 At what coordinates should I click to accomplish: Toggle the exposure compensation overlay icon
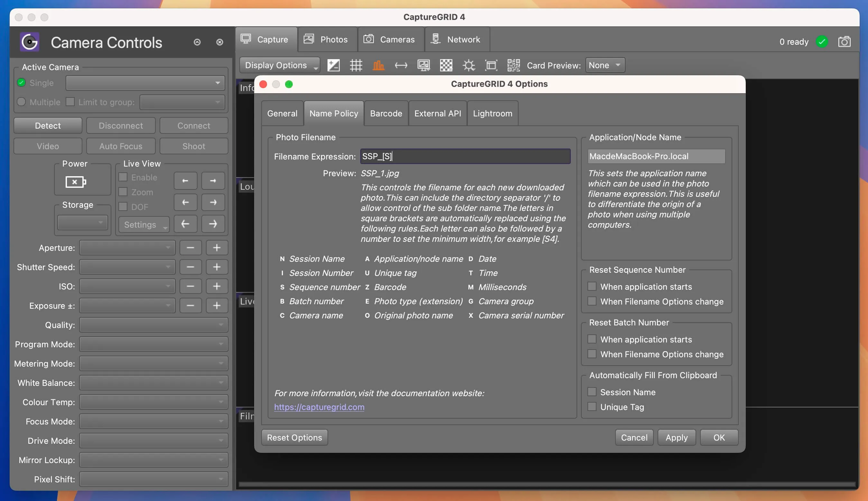tap(333, 65)
